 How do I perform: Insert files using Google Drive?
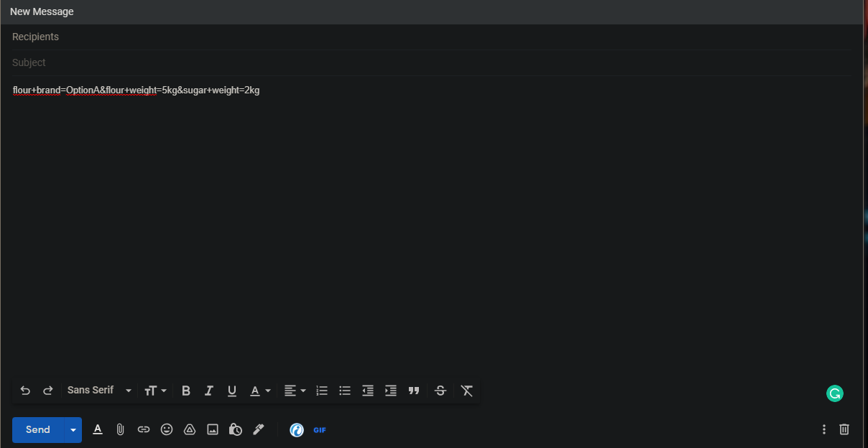point(190,429)
